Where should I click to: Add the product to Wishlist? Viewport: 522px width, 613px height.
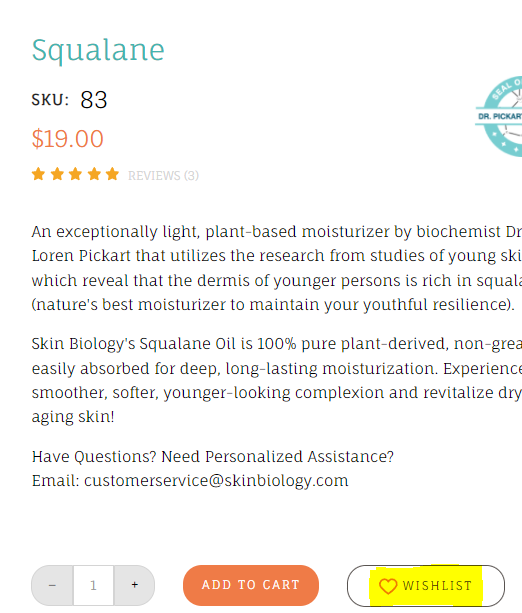426,586
